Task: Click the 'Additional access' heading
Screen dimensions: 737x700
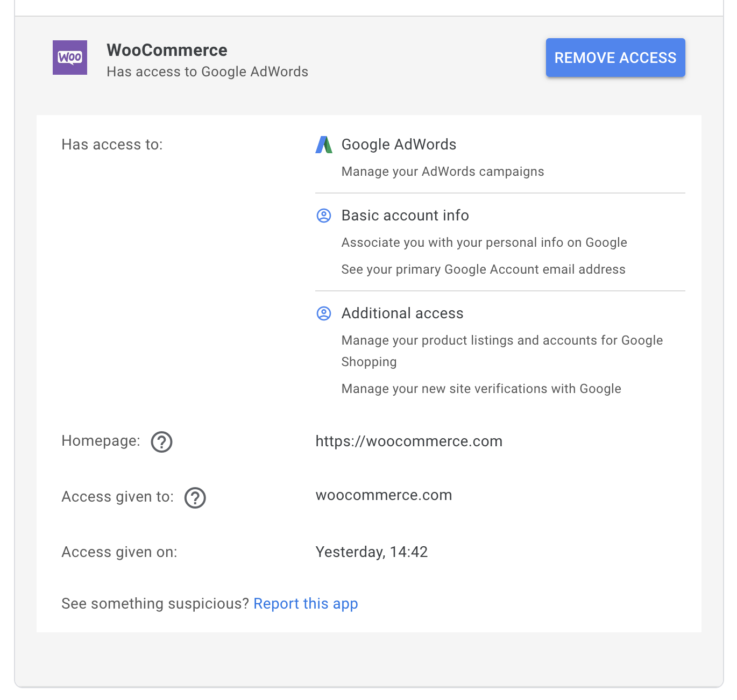Action: coord(402,313)
